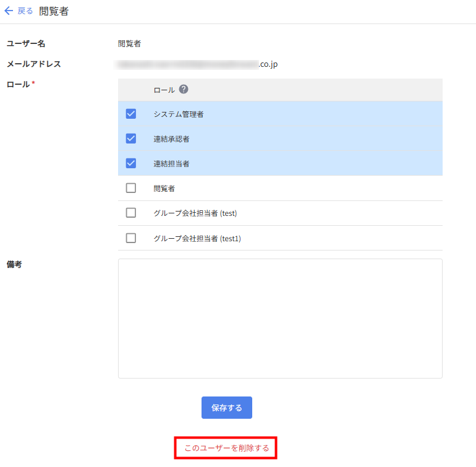476x467 pixels.
Task: Select the 連結担当者 row label
Action: click(171, 164)
